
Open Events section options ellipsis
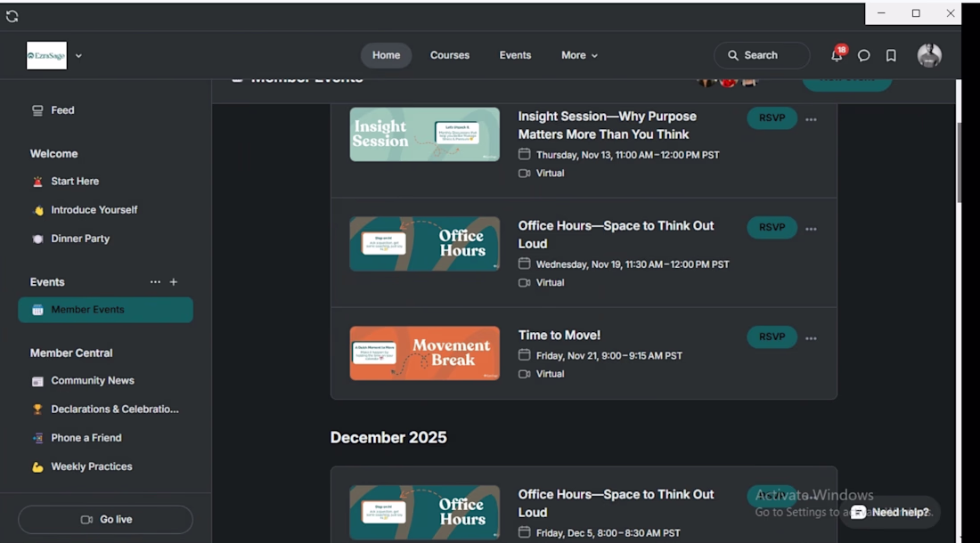click(x=155, y=282)
